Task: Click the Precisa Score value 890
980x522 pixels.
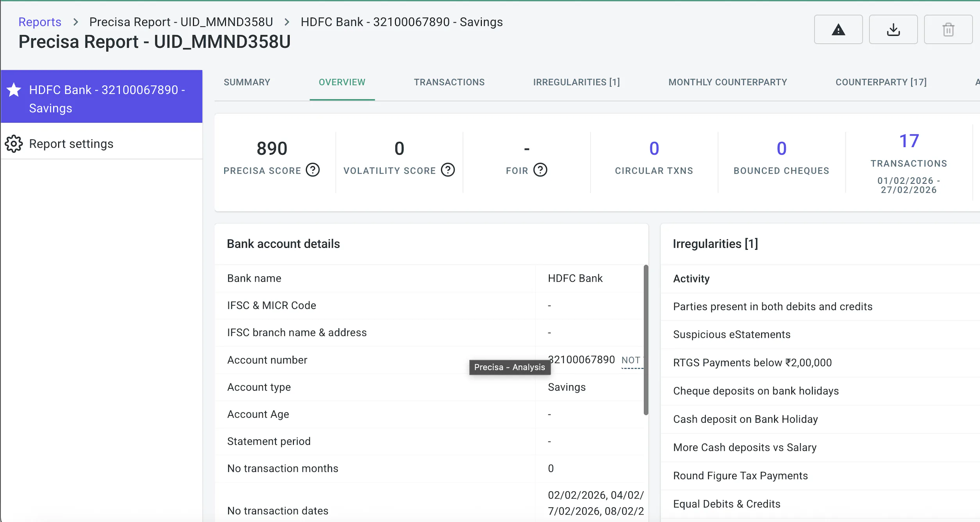Action: [x=272, y=148]
